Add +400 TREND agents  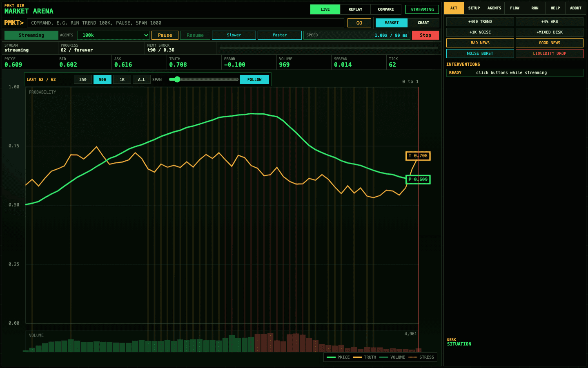[x=480, y=22]
